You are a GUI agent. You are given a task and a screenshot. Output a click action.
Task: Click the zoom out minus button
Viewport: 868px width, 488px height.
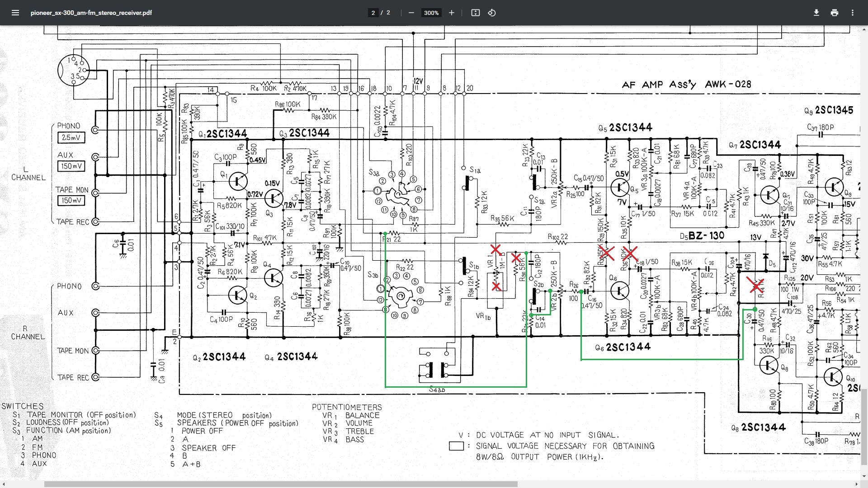pos(411,13)
